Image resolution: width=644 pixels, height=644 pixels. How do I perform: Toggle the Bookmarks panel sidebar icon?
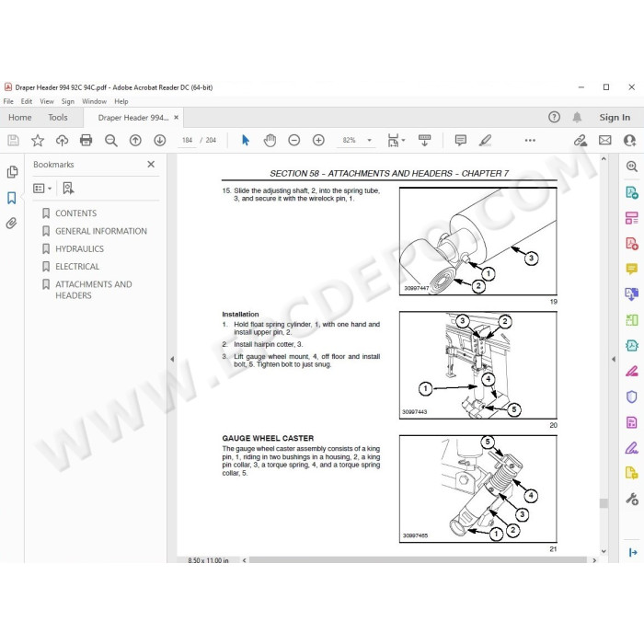pyautogui.click(x=11, y=198)
